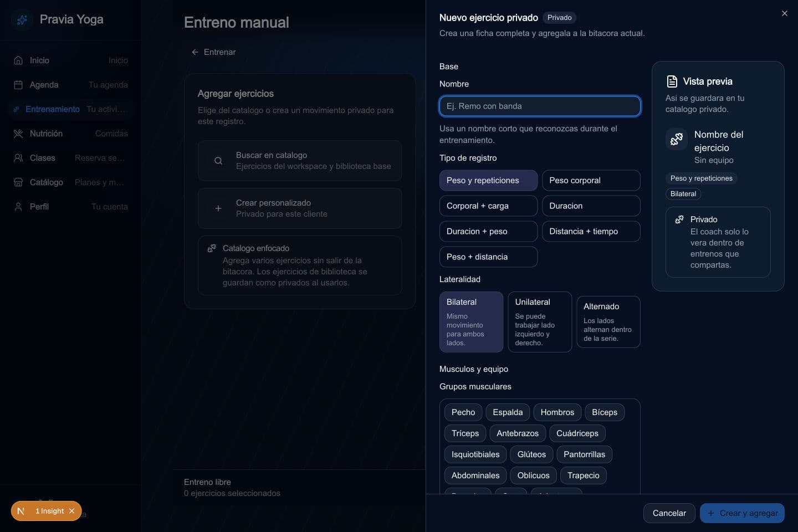Select Duracion record type
This screenshot has width=798, height=532.
591,206
